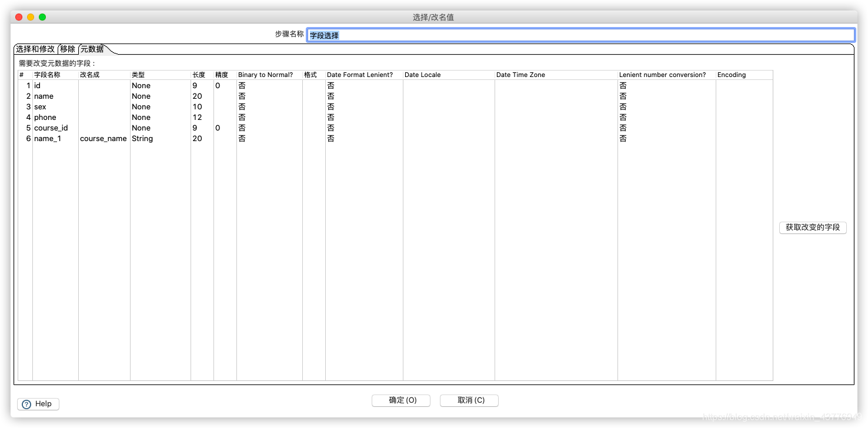Switch to the 移除 tab
The image size is (868, 428).
click(x=68, y=49)
